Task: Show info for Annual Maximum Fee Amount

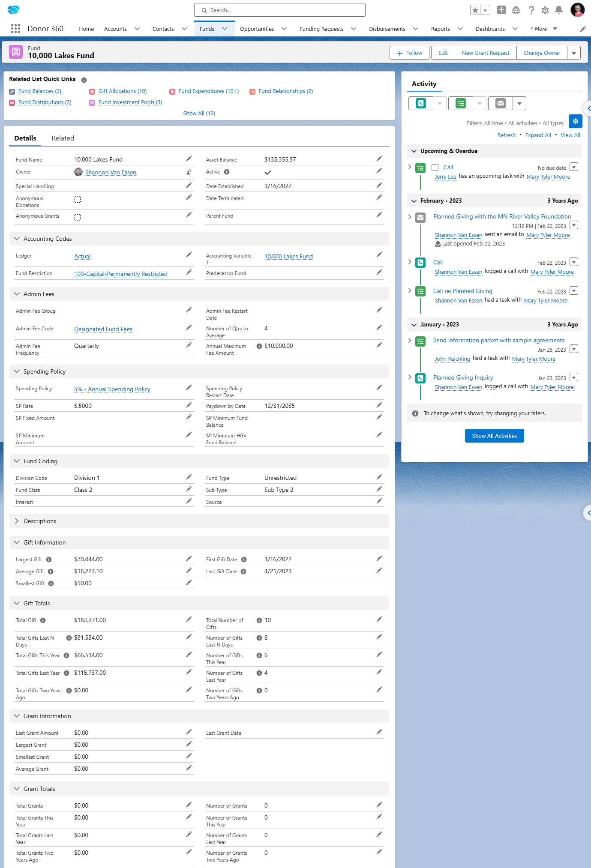Action: pyautogui.click(x=259, y=346)
